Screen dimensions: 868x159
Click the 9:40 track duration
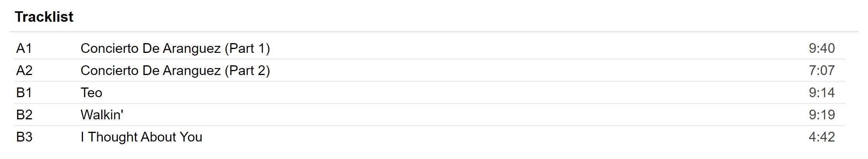tap(821, 48)
